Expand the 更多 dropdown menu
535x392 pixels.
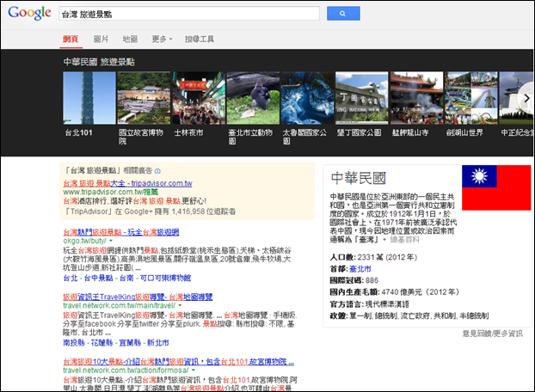click(162, 40)
